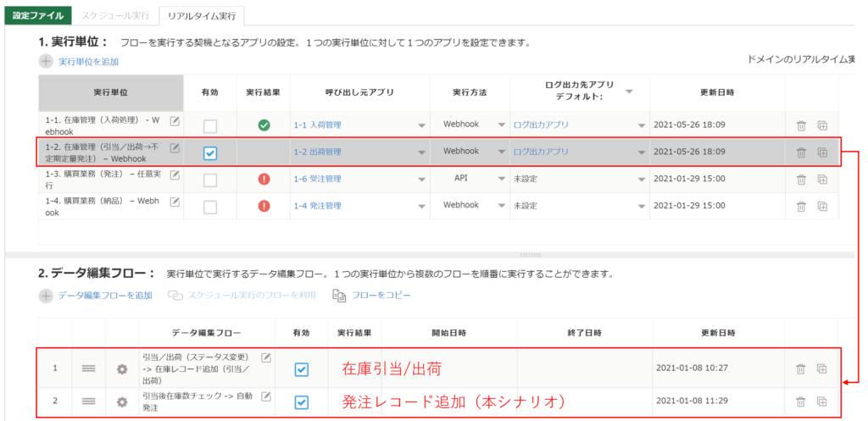Edit name of 引当後在庫数チェック flow

click(x=265, y=396)
